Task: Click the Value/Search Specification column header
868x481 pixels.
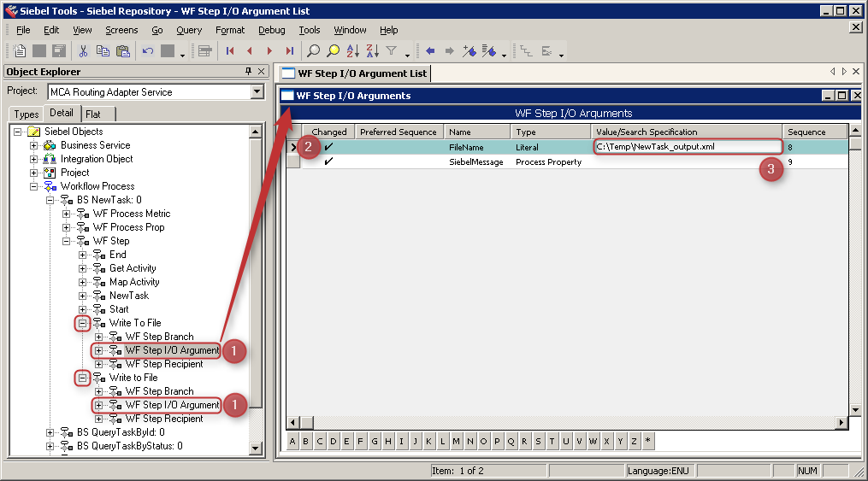Action: 687,132
